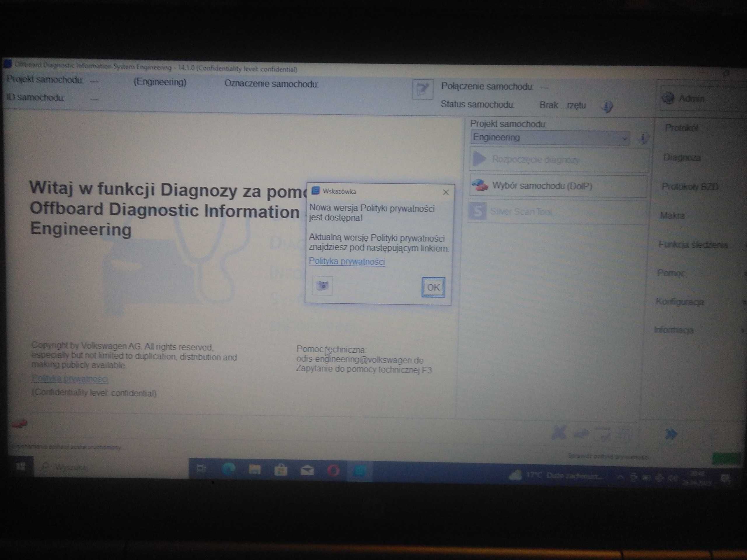
Task: Open the Protokół menu item
Action: tap(681, 128)
